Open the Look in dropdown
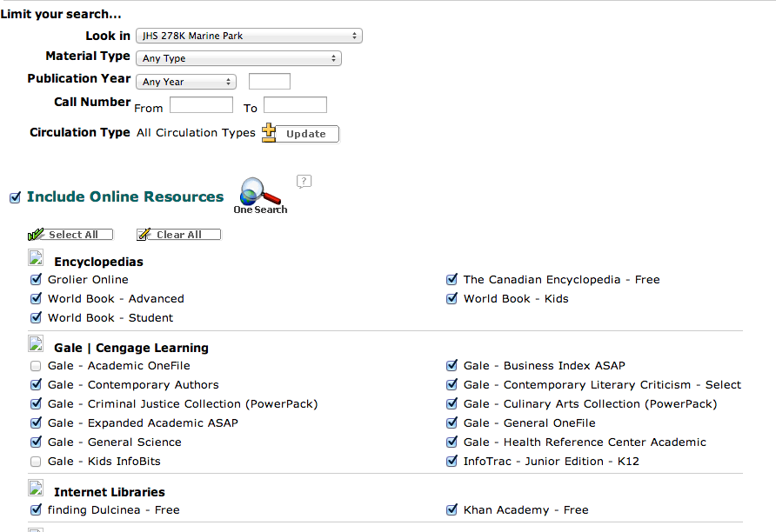This screenshot has width=776, height=532. pyautogui.click(x=249, y=36)
